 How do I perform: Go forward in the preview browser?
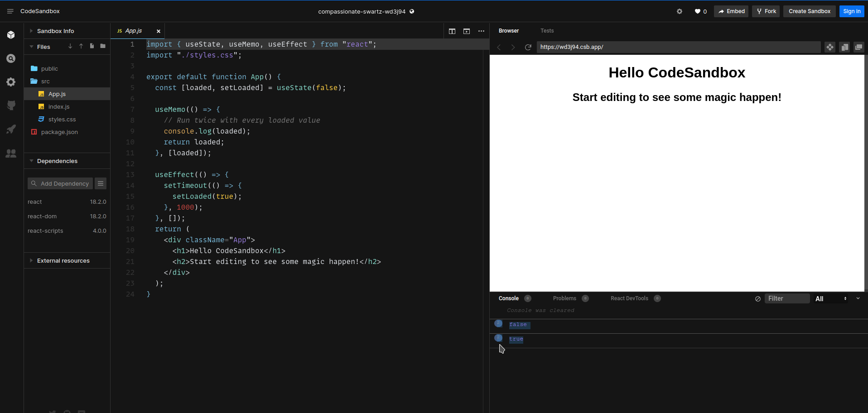coord(513,47)
